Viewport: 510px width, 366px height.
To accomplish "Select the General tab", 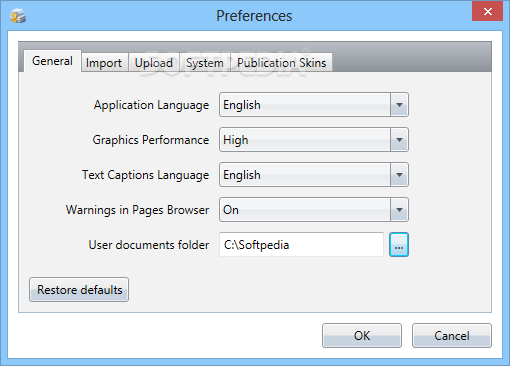I will tap(52, 61).
